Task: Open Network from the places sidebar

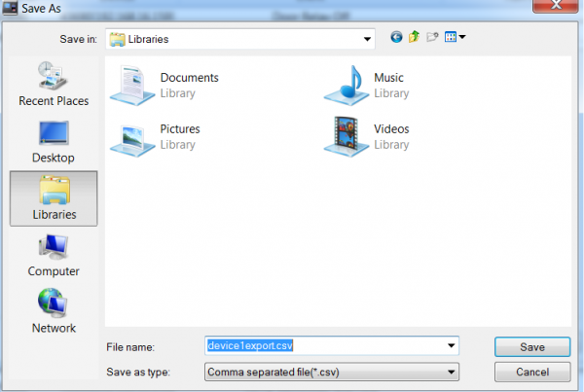Action: [54, 311]
